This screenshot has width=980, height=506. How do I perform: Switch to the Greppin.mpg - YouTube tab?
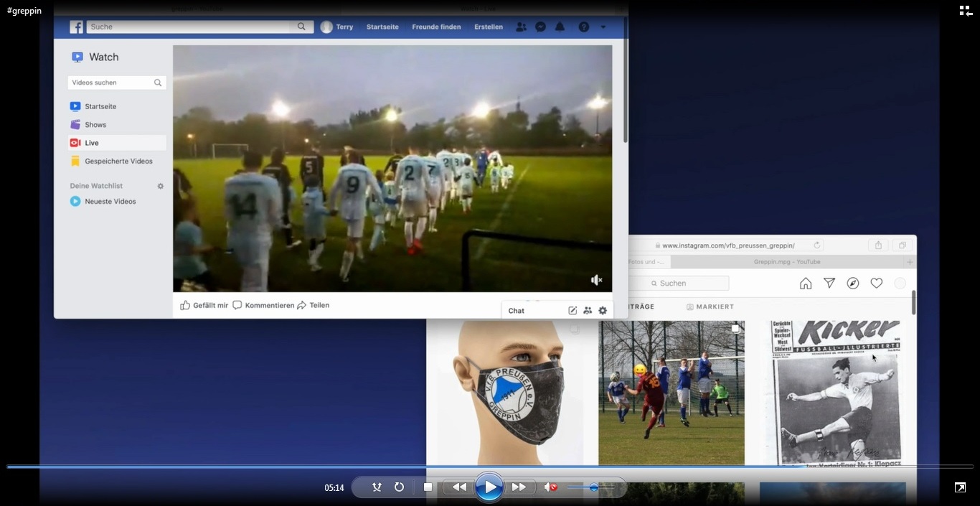787,262
